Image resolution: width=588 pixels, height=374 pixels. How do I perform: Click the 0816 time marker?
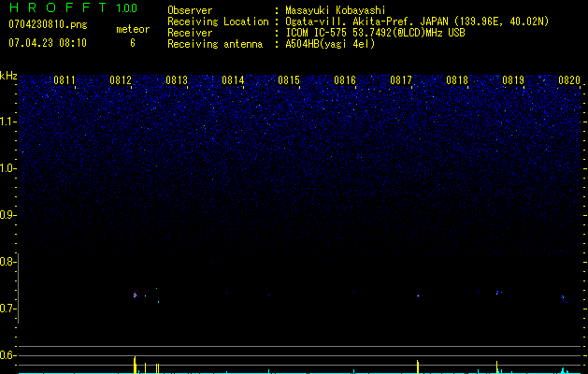tap(345, 80)
